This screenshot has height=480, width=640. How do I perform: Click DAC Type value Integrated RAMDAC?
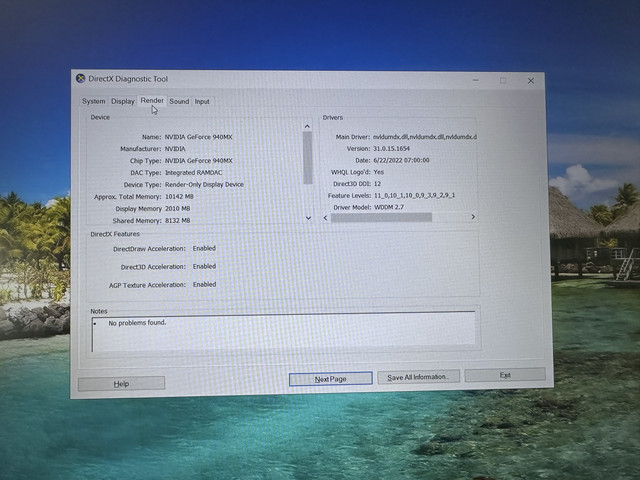193,173
